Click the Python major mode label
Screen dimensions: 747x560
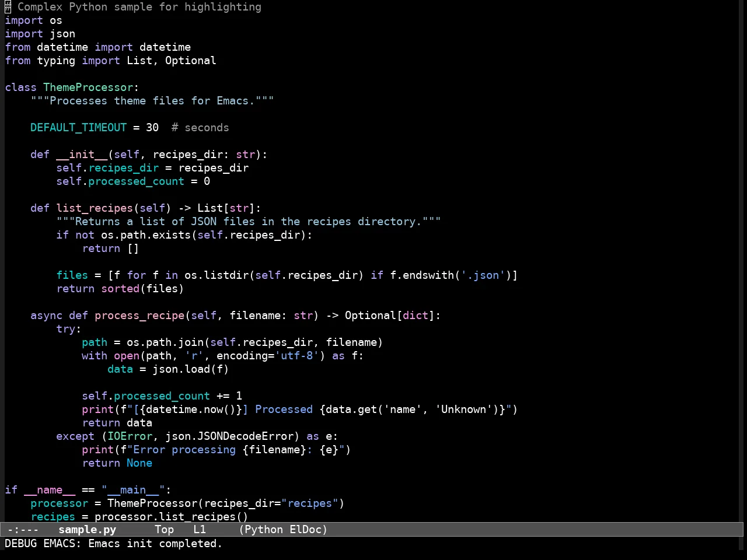tap(264, 530)
